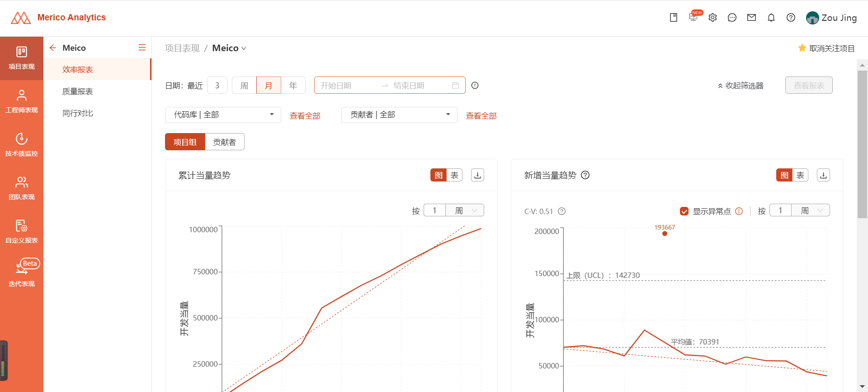868x392 pixels.
Task: Select the 项目组 tab
Action: (185, 142)
